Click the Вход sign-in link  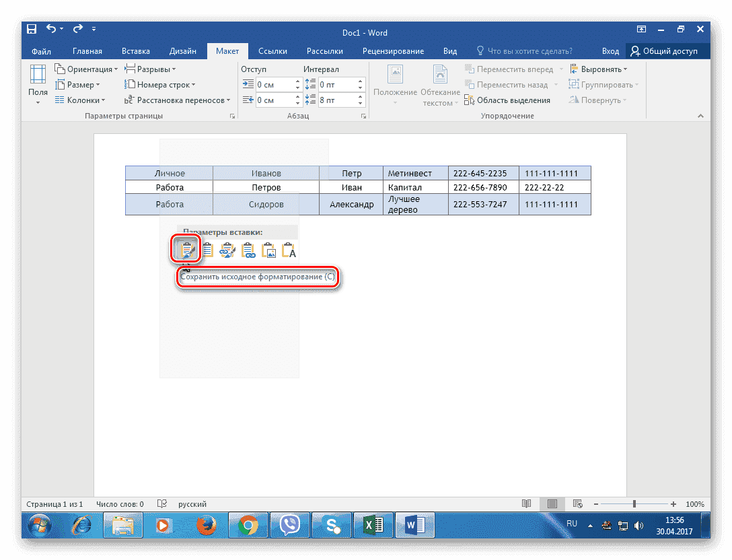click(610, 51)
